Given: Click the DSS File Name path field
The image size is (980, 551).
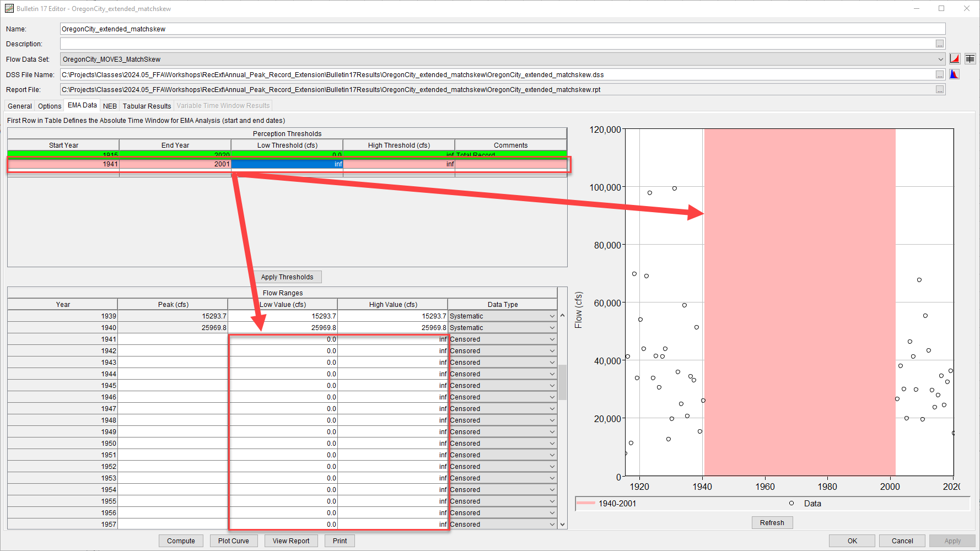Looking at the screenshot, I should [497, 74].
